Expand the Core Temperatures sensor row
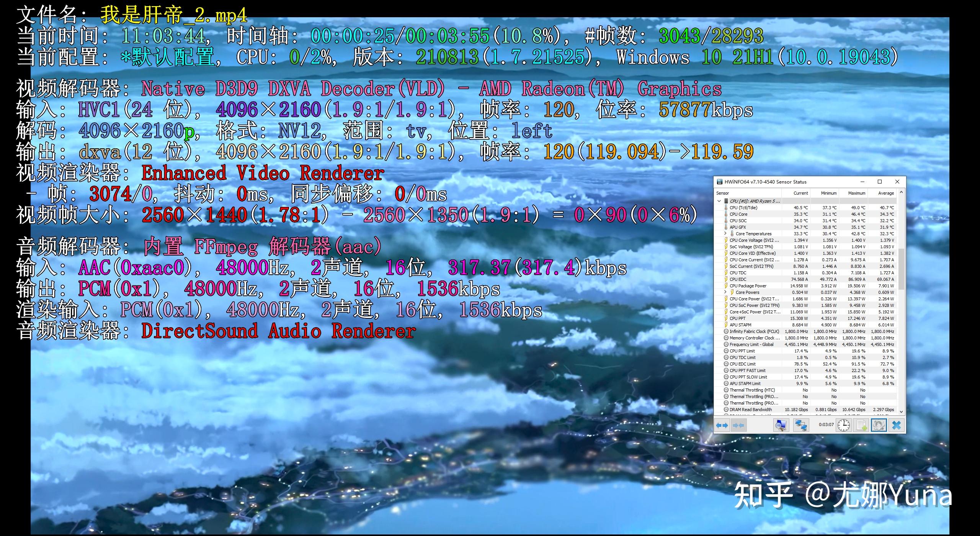This screenshot has height=536, width=980. click(x=725, y=233)
